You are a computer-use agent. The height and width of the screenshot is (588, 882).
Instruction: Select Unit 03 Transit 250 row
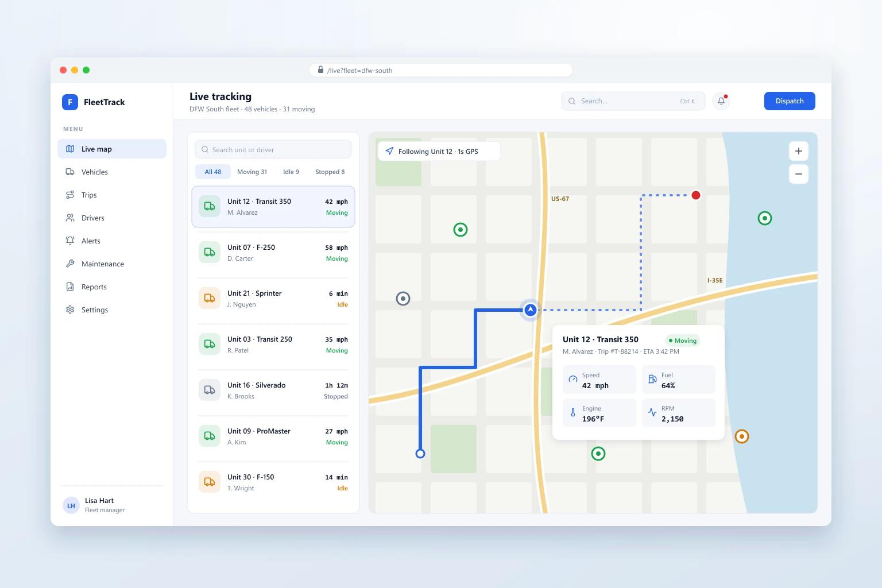coord(273,345)
